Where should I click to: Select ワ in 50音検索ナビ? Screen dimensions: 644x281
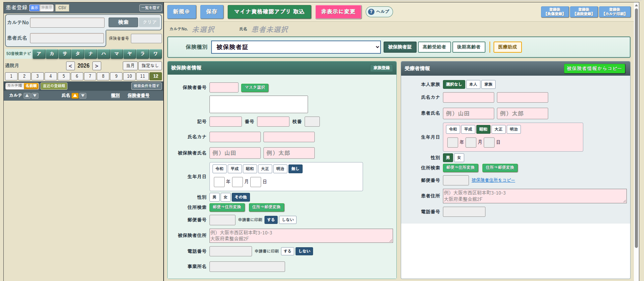pos(156,54)
